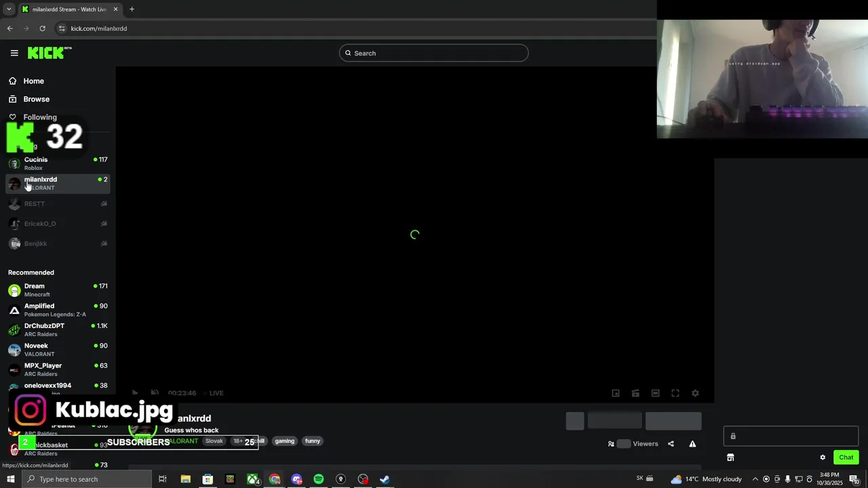Click the VALORANT category link
Screen dimensions: 868x488
(182, 441)
